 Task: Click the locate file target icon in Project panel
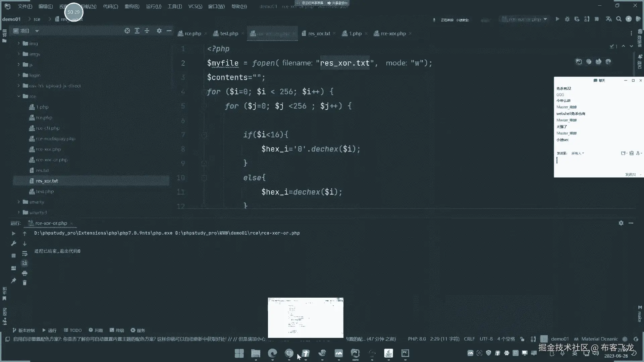click(x=127, y=31)
